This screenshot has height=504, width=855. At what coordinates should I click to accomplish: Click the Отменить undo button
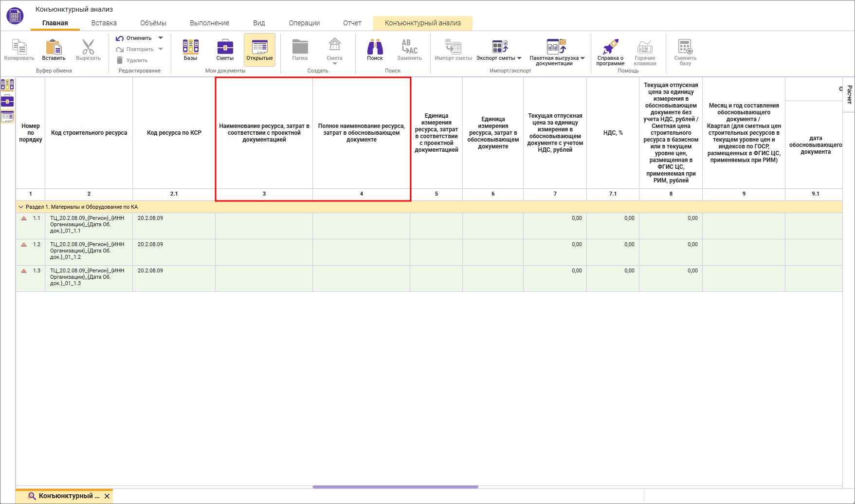pos(134,38)
